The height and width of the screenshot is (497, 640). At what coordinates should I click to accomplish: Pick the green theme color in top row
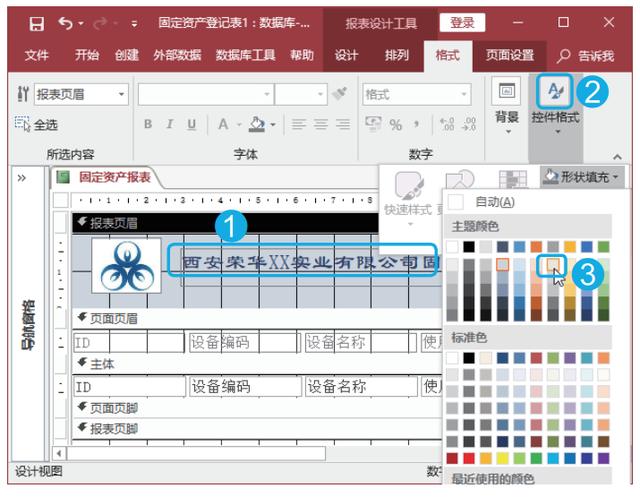[603, 246]
